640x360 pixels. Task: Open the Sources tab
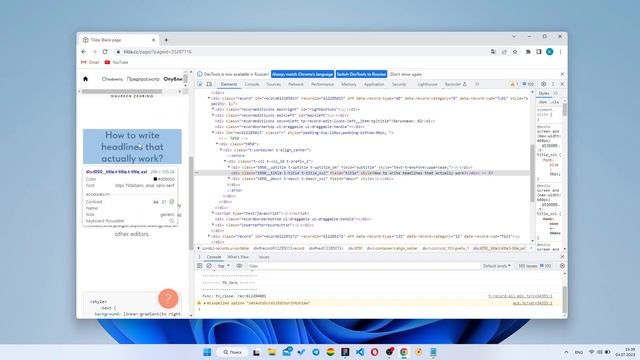273,84
